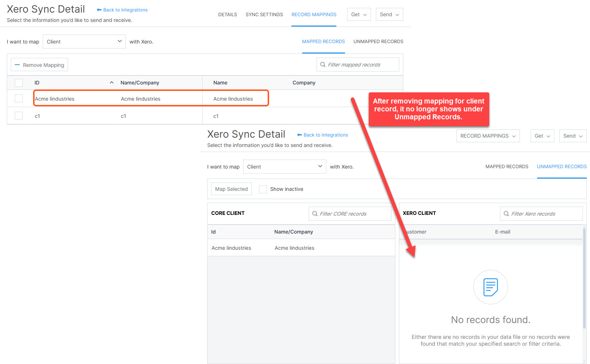Screen dimensions: 590x364
Task: Switch to the SYNC SETTINGS tab
Action: (x=264, y=15)
